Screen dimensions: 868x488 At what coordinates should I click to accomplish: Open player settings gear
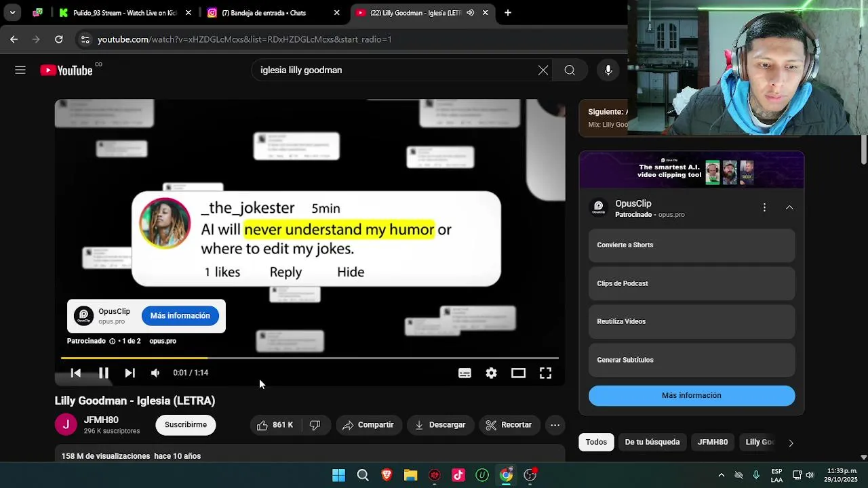tap(492, 373)
